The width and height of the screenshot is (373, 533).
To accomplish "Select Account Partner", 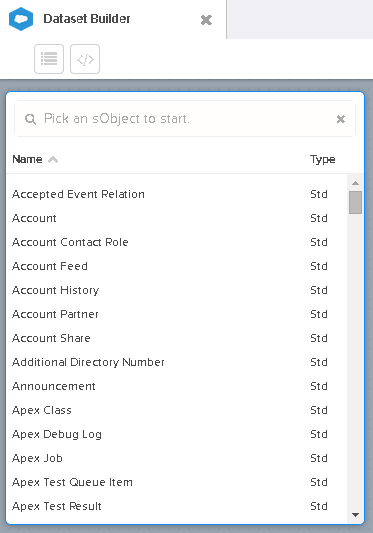I will pyautogui.click(x=176, y=314).
